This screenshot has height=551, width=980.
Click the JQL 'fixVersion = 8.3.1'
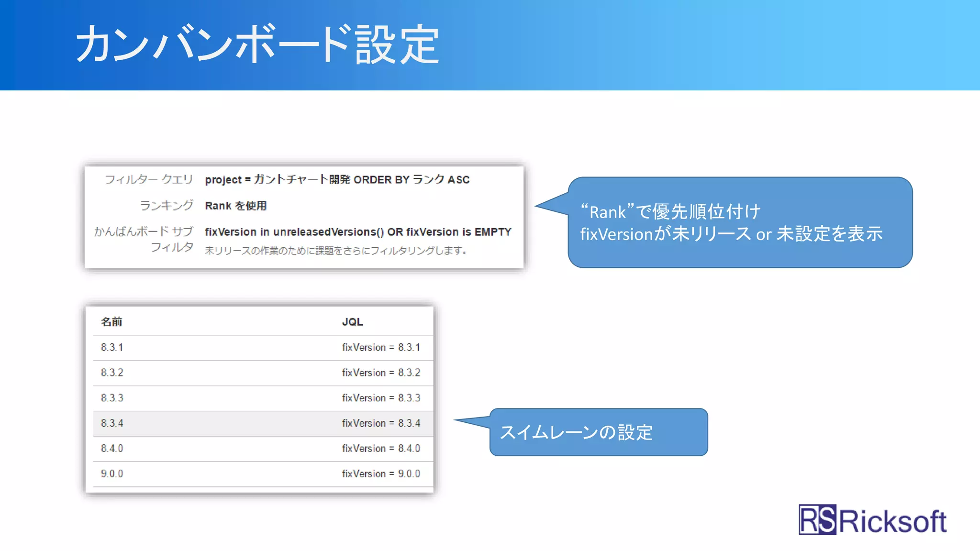tap(381, 347)
